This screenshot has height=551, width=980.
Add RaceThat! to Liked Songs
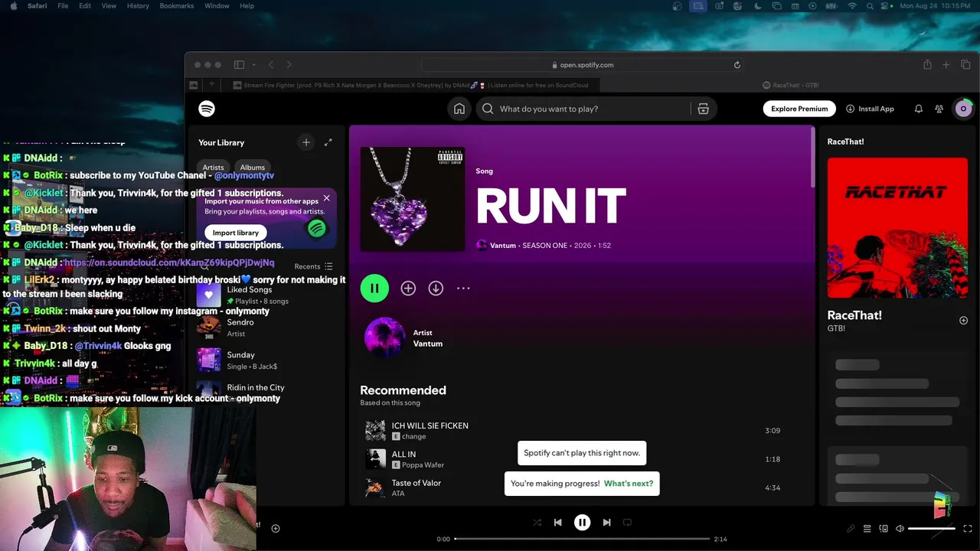tap(963, 321)
